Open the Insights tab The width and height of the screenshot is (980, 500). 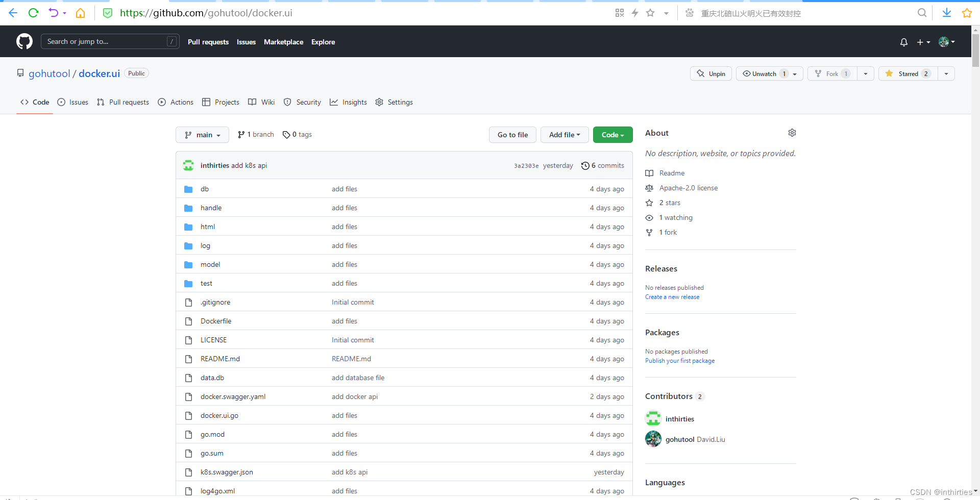[x=348, y=102]
